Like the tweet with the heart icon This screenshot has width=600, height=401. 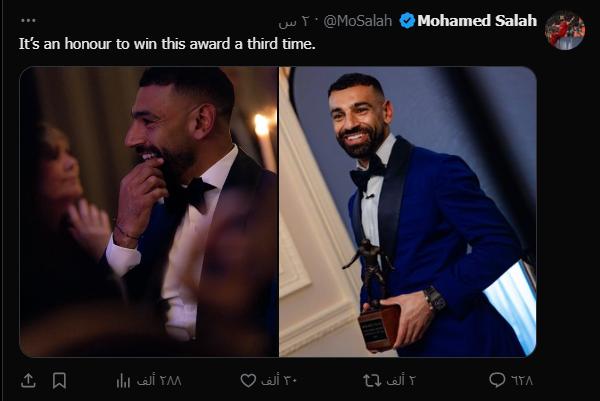248,380
